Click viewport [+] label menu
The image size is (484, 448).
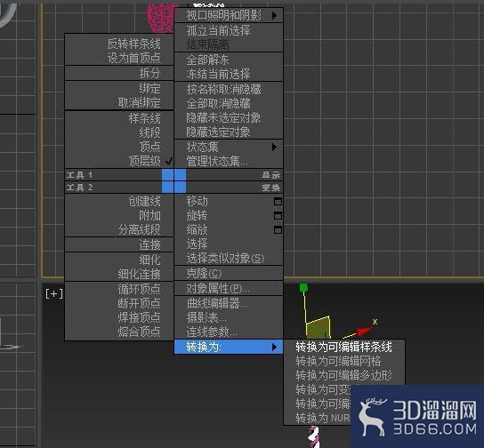coord(54,293)
